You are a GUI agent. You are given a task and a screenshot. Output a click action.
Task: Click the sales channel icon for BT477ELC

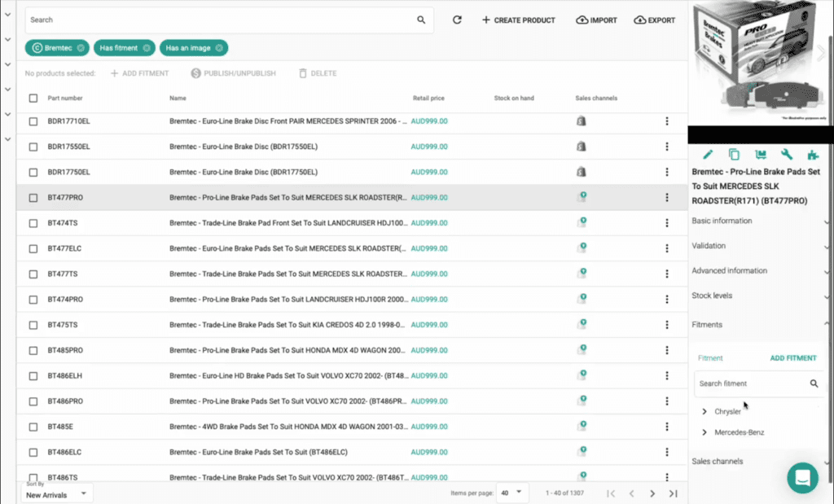tap(582, 248)
